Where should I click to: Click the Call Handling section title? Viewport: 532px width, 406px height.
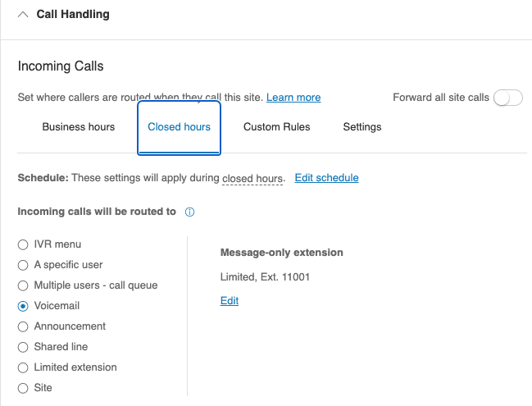pyautogui.click(x=73, y=15)
